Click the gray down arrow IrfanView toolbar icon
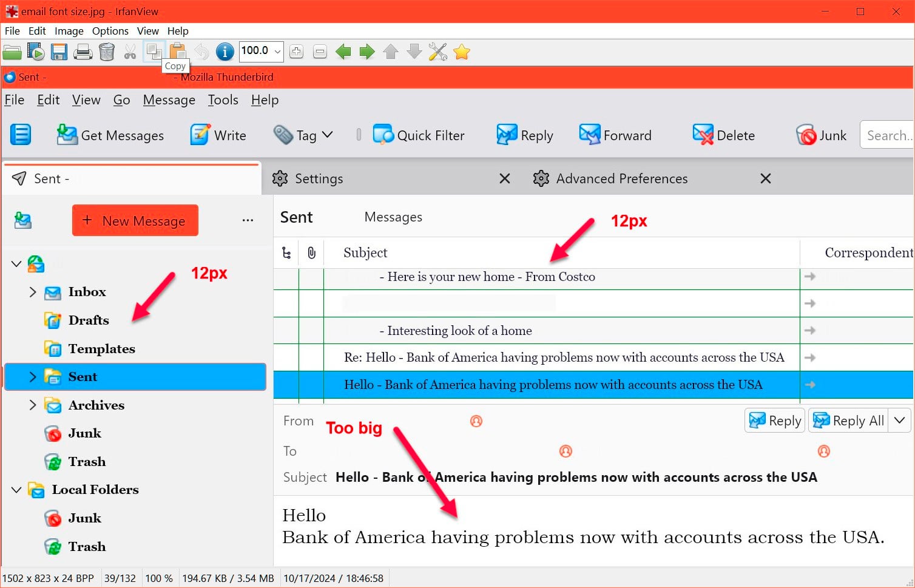Viewport: 915px width, 588px height. pos(414,52)
